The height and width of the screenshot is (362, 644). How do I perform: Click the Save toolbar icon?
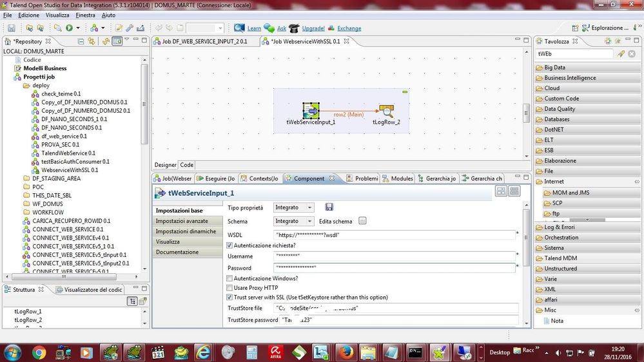pyautogui.click(x=12, y=28)
